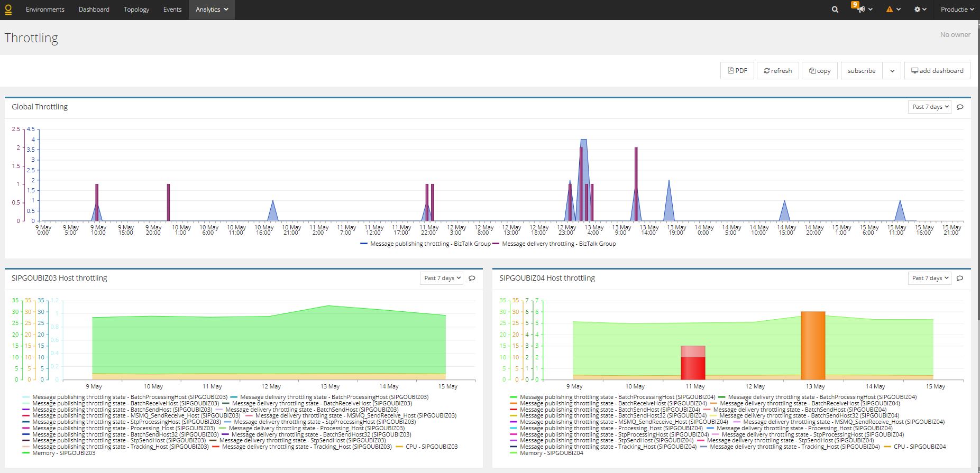This screenshot has height=473, width=980.
Task: Click the red bar at 11 May in SIPGOUBIZ04 chart
Action: [693, 368]
